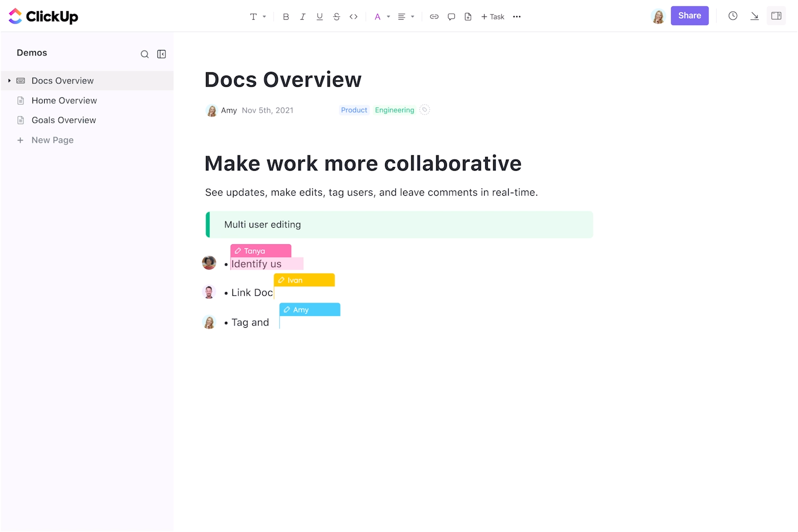The height and width of the screenshot is (532, 798).
Task: Search the Demos sidebar
Action: tap(145, 54)
